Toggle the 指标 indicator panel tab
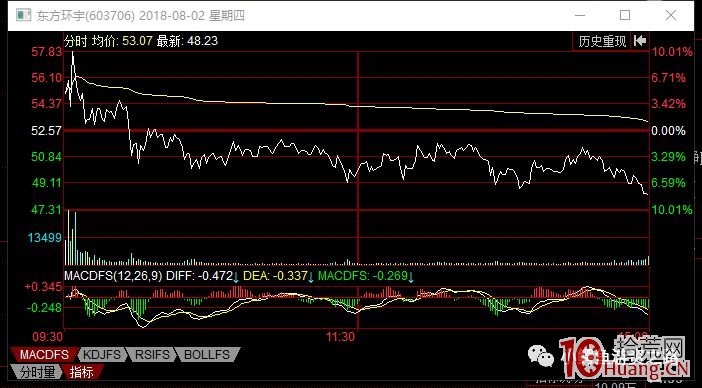702x388 pixels. (x=82, y=371)
